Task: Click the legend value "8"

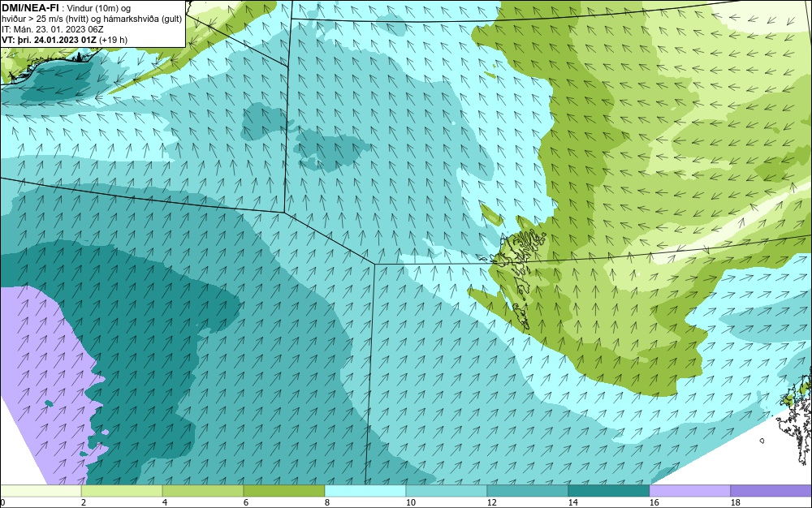Action: pos(326,502)
